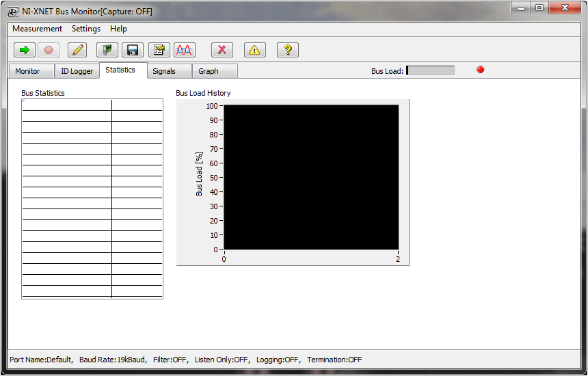The width and height of the screenshot is (588, 376).
Task: Click the '2' value on the X axis
Action: click(398, 259)
